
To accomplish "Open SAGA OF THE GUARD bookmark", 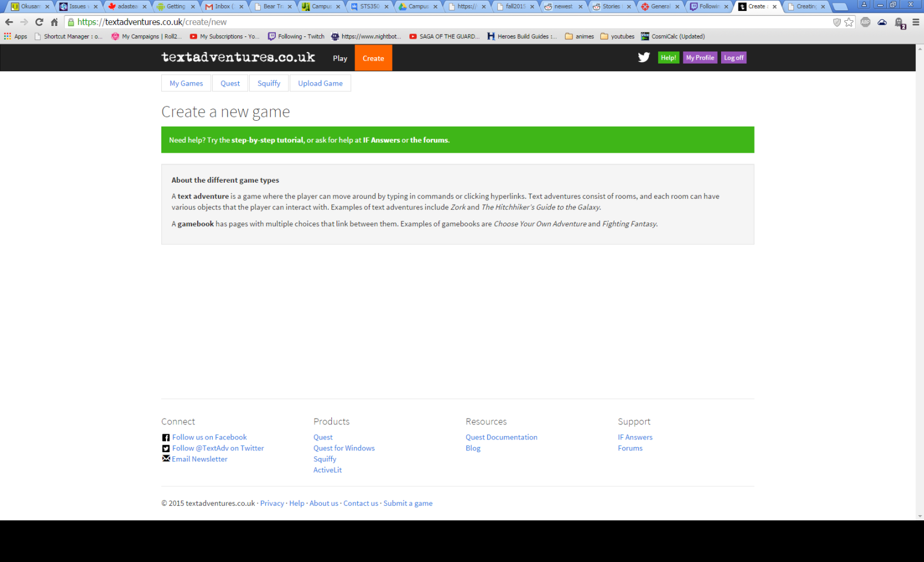I will (x=444, y=36).
